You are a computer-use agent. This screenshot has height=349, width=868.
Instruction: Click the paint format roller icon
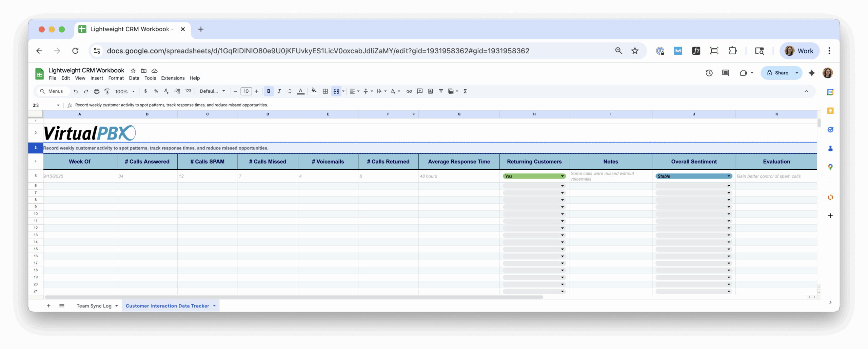pyautogui.click(x=107, y=91)
